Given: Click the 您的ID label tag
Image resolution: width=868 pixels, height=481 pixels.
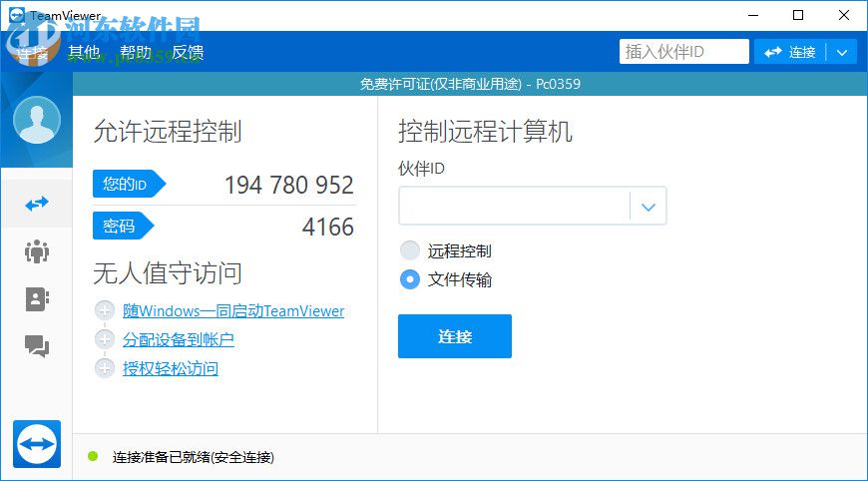Looking at the screenshot, I should point(129,184).
